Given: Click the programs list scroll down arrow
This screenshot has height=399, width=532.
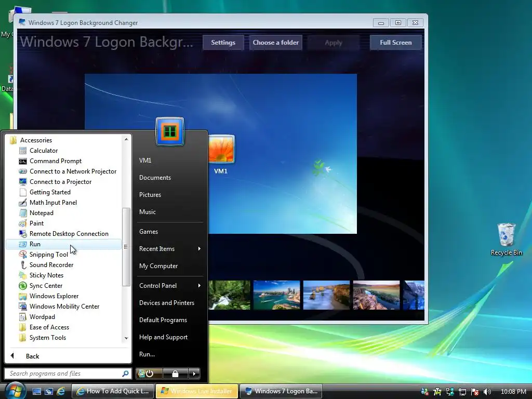Looking at the screenshot, I should click(126, 338).
